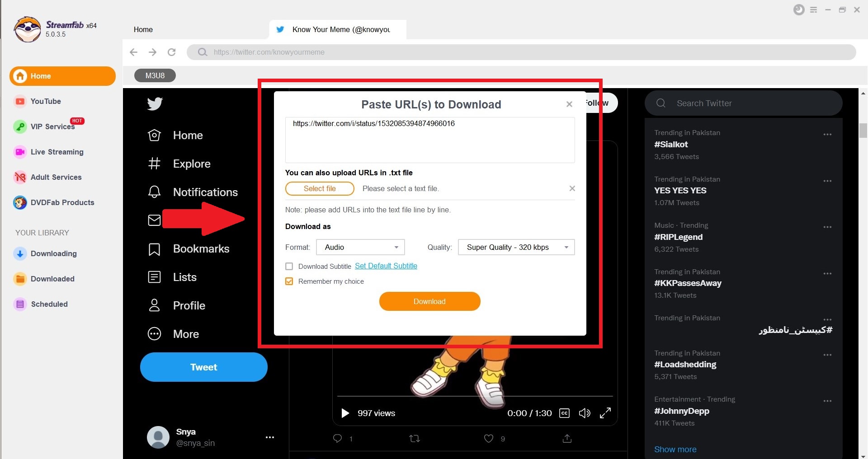868x459 pixels.
Task: Click the URL paste text area
Action: [430, 140]
